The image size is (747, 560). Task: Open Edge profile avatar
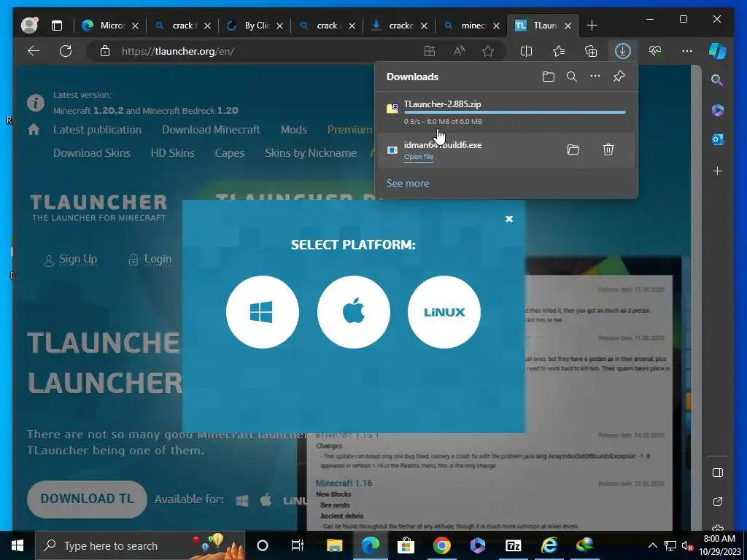29,26
